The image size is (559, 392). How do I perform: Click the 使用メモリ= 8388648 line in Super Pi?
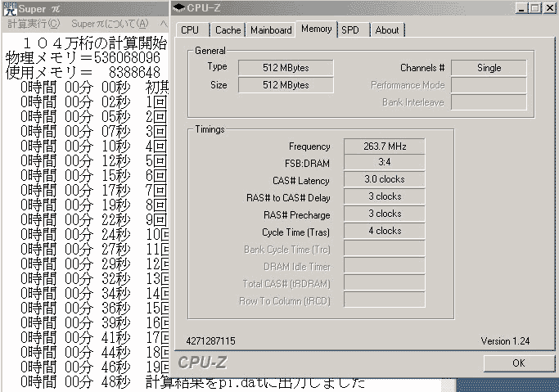click(x=83, y=72)
